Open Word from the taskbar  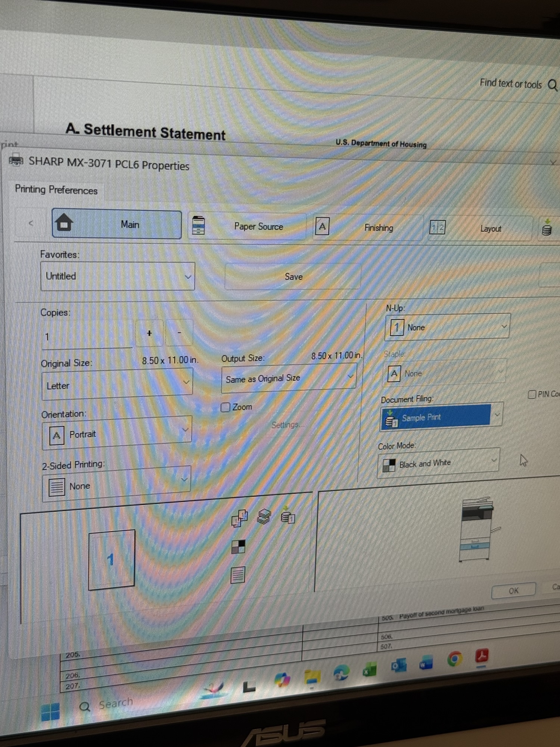426,663
